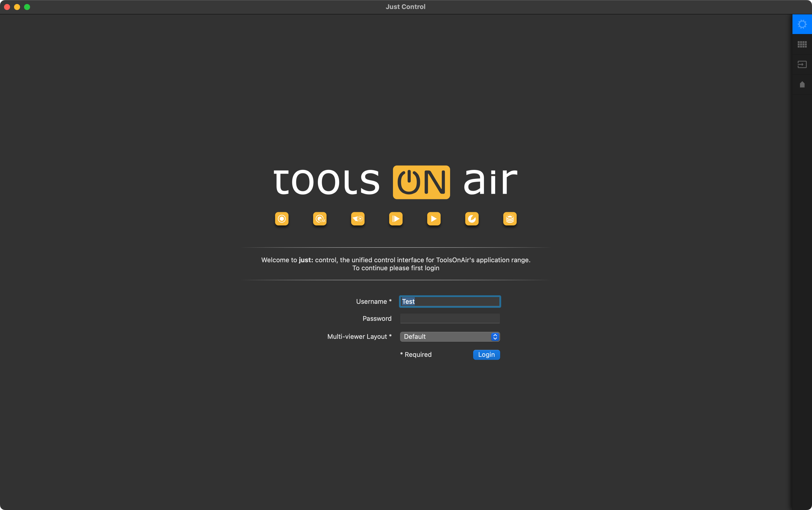
Task: Maximize the window with green button
Action: [27, 7]
